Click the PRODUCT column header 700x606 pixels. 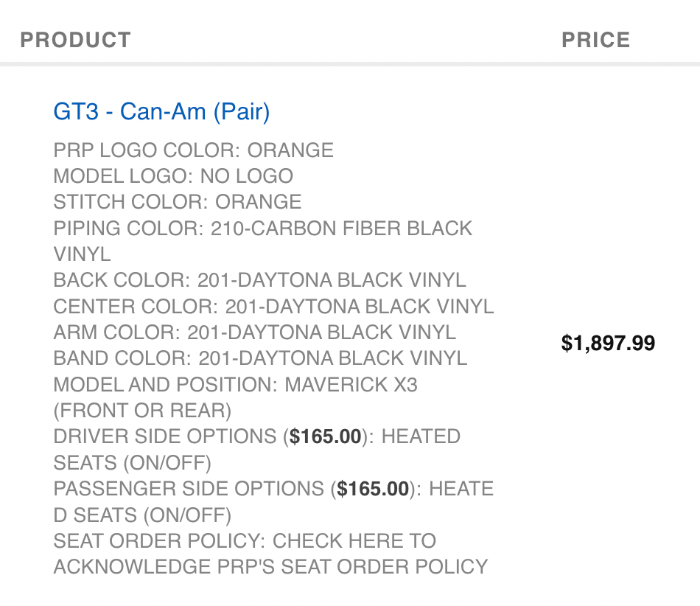(x=76, y=40)
